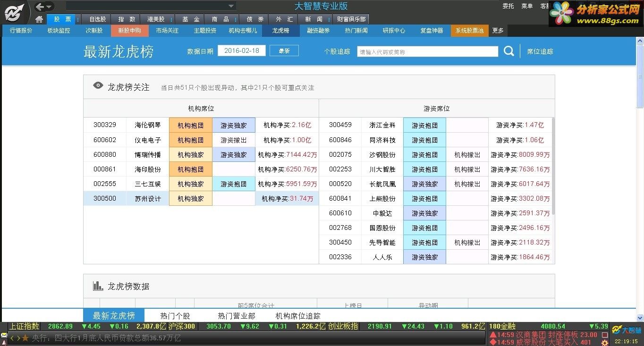Open 新闻 tab submenu dots

(x=329, y=19)
